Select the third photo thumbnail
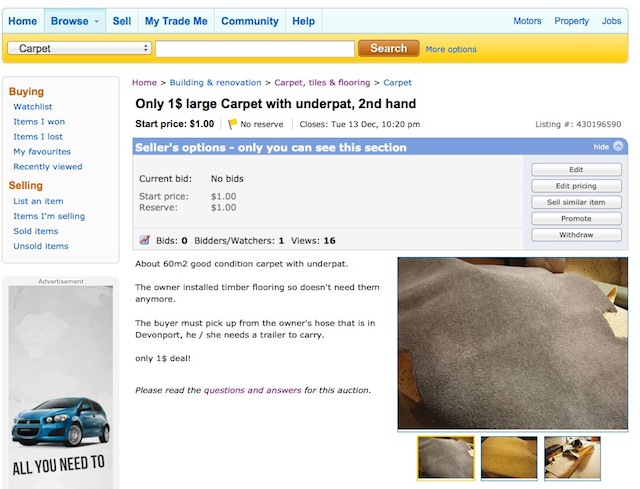 pos(572,458)
